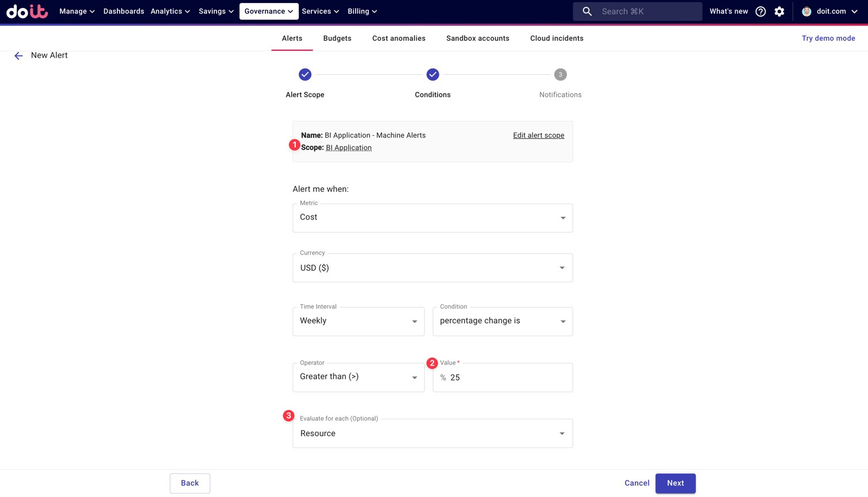The height and width of the screenshot is (497, 868).
Task: Click the search magnifier icon
Action: pyautogui.click(x=587, y=12)
